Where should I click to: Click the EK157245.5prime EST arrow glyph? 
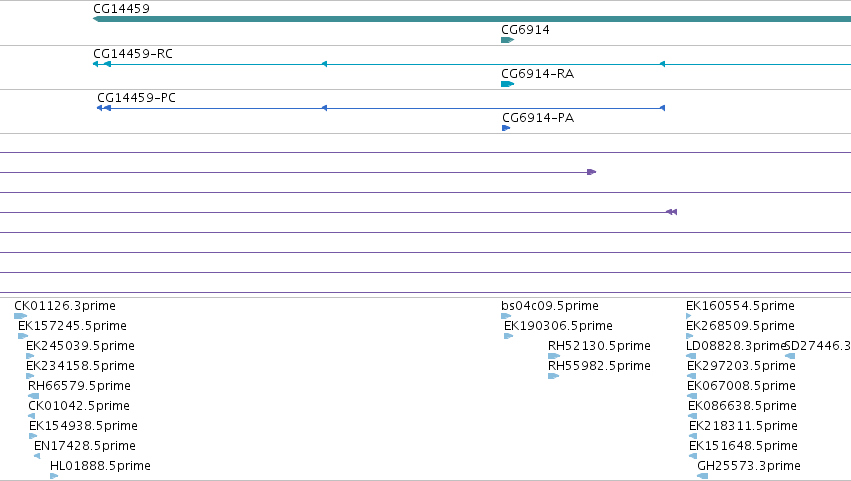click(x=23, y=336)
